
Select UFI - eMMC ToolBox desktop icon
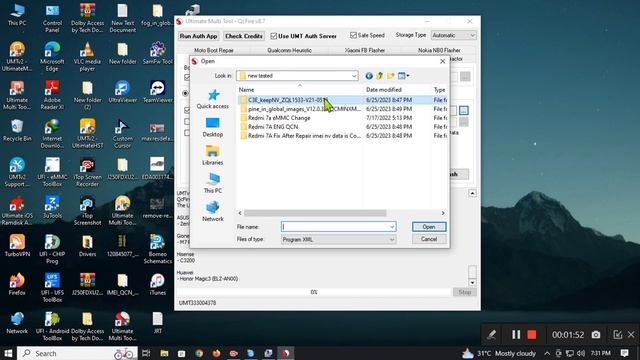coord(52,172)
